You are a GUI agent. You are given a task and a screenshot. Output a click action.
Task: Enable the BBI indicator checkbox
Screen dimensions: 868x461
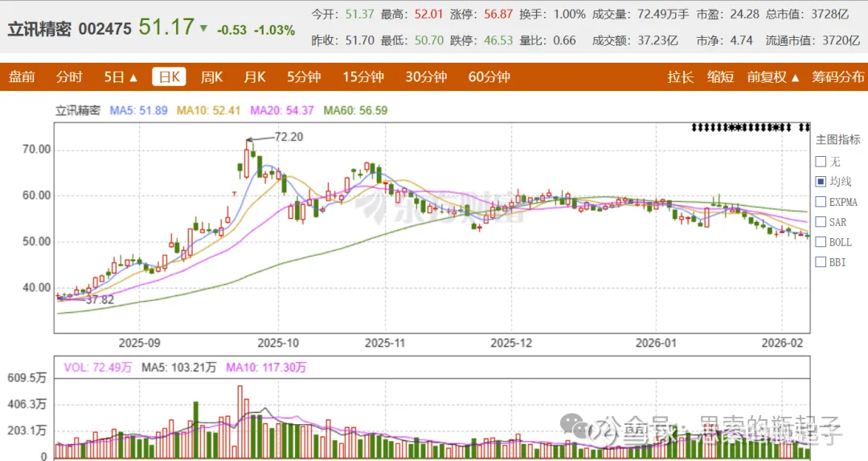(821, 262)
